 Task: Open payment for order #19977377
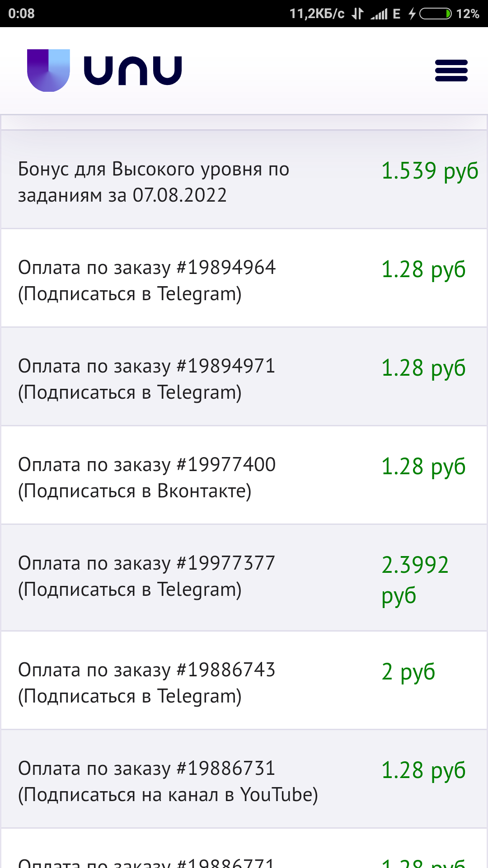[147, 576]
